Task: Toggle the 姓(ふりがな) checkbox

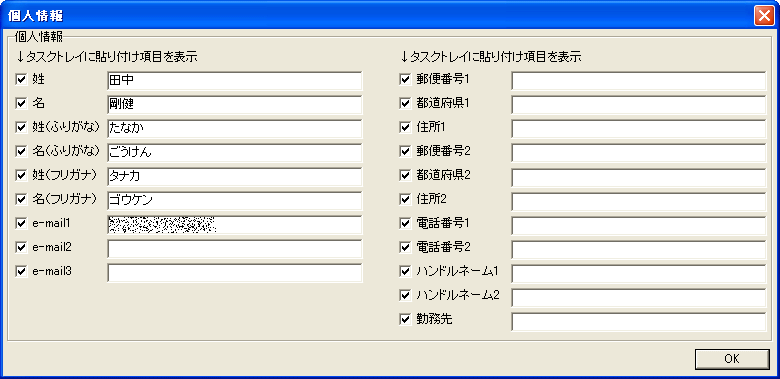Action: point(21,127)
